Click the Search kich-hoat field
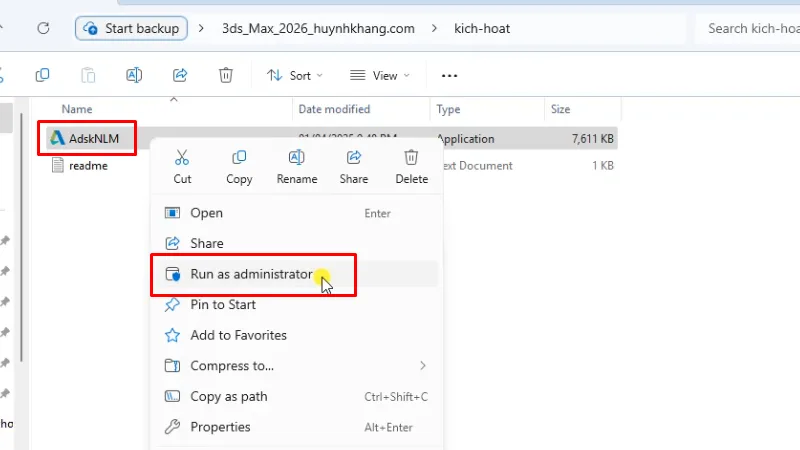Viewport: 800px width, 450px height. coord(750,28)
